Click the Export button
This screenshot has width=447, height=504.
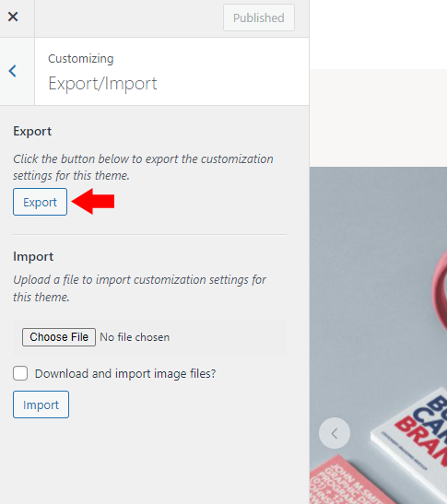tap(41, 202)
